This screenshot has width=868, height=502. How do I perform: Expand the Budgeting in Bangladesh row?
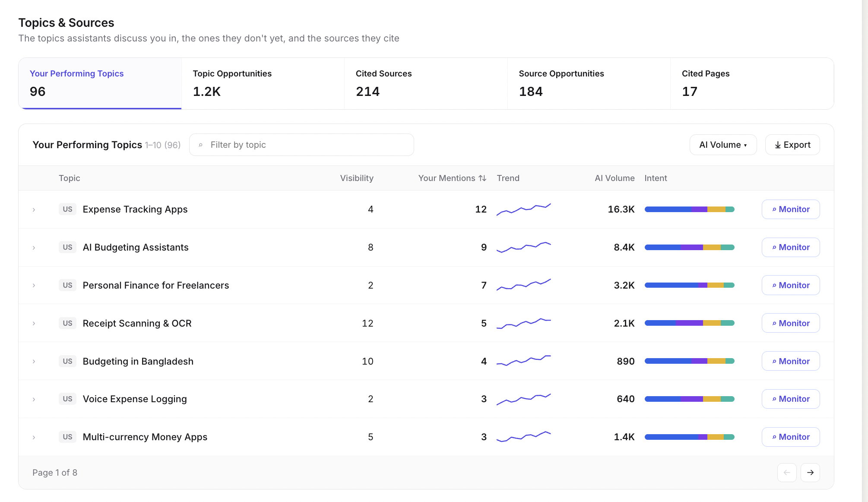click(x=34, y=362)
